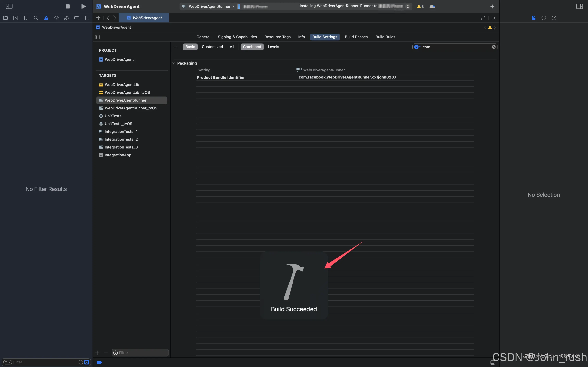Switch to Signing & Capabilities tab

237,37
